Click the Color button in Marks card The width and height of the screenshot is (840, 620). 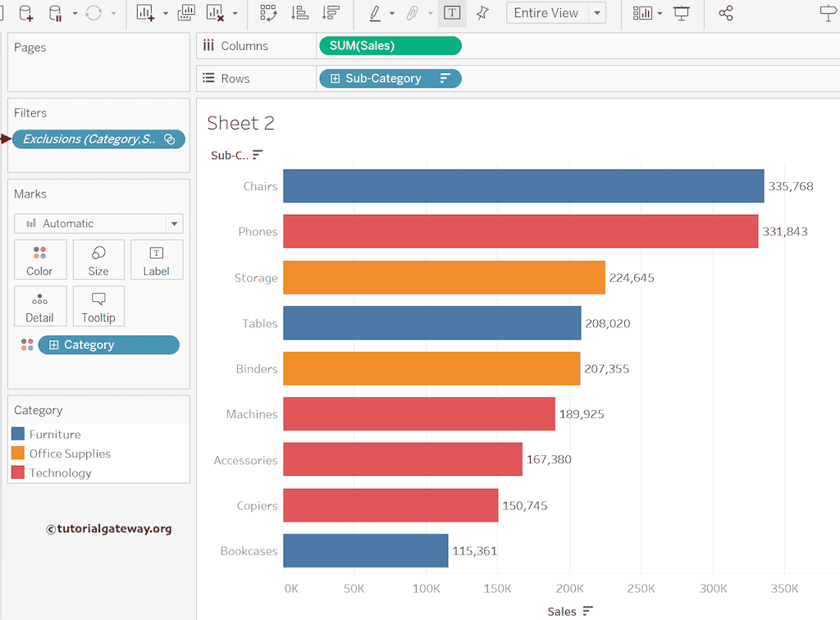[x=39, y=260]
